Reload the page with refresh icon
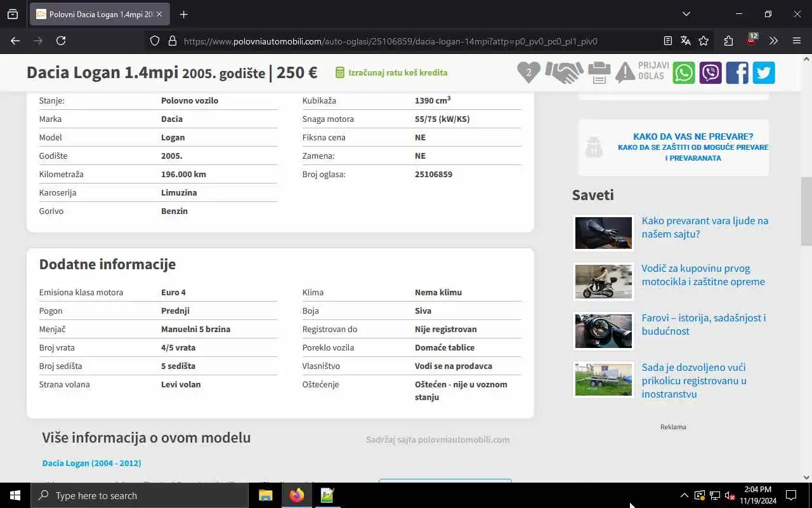The image size is (812, 508). coord(61,41)
